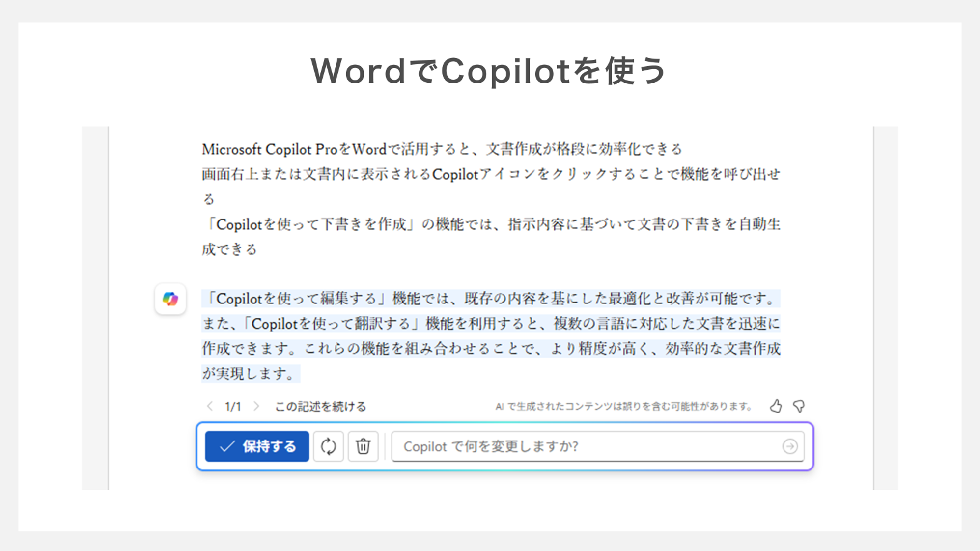
Task: Click the line starting Microsoft Copilot ProをWordで
Action: point(442,149)
